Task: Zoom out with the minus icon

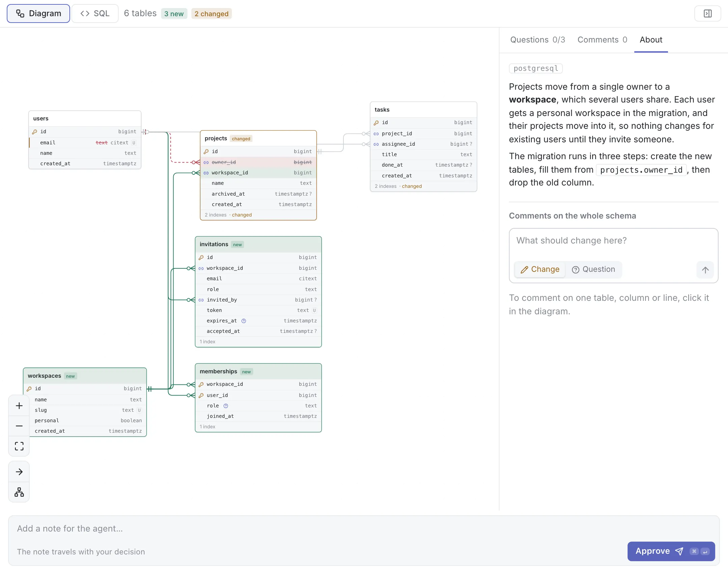Action: (x=19, y=426)
